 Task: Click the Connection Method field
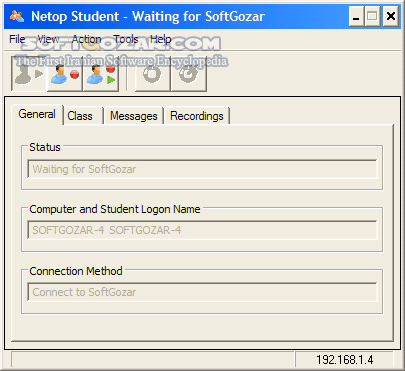click(202, 292)
